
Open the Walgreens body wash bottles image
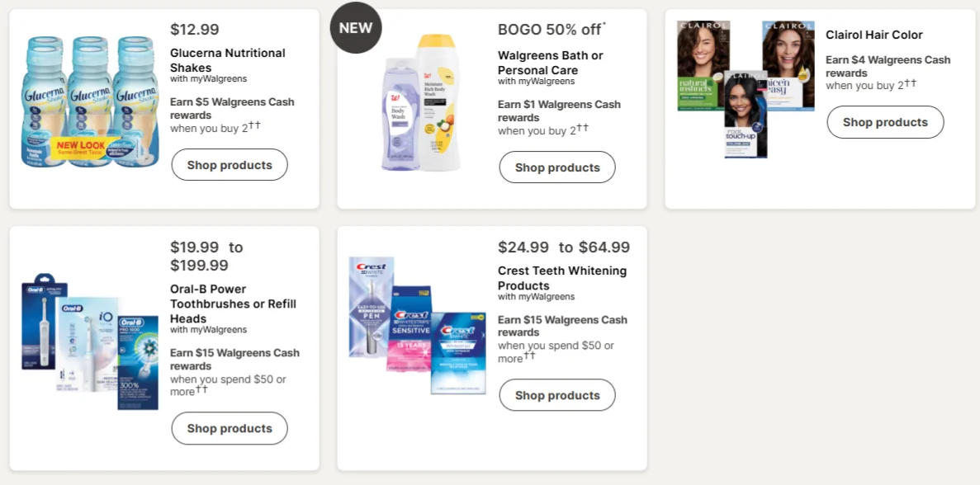click(x=421, y=103)
